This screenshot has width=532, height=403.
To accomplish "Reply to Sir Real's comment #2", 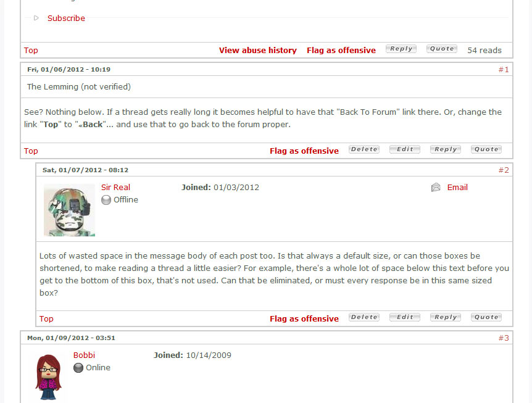I will click(446, 317).
